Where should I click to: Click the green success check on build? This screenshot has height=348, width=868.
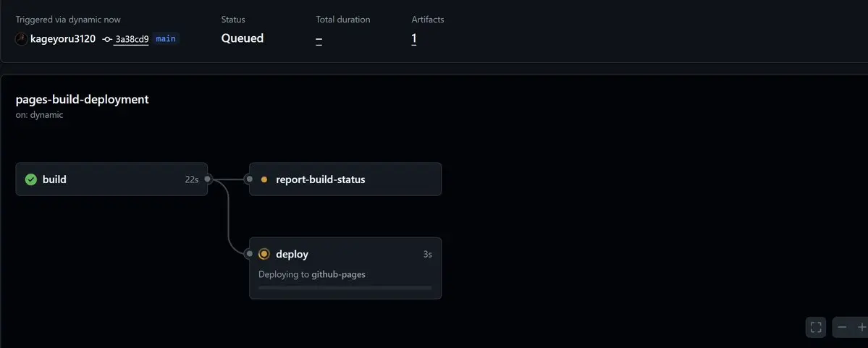[31, 179]
